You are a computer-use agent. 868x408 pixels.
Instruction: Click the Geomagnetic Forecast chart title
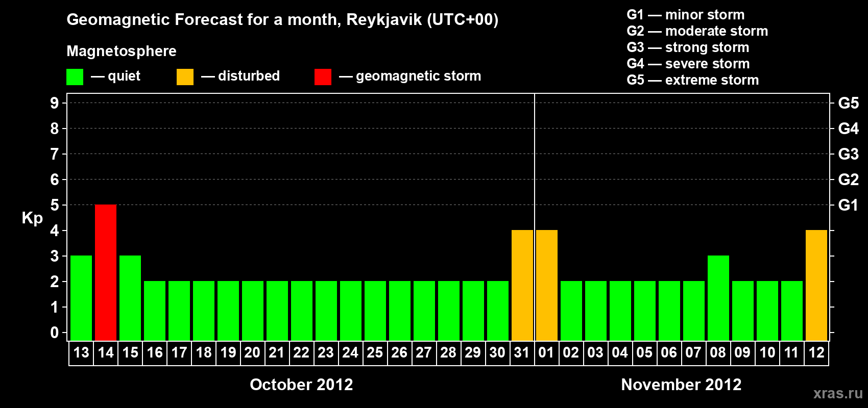[282, 20]
